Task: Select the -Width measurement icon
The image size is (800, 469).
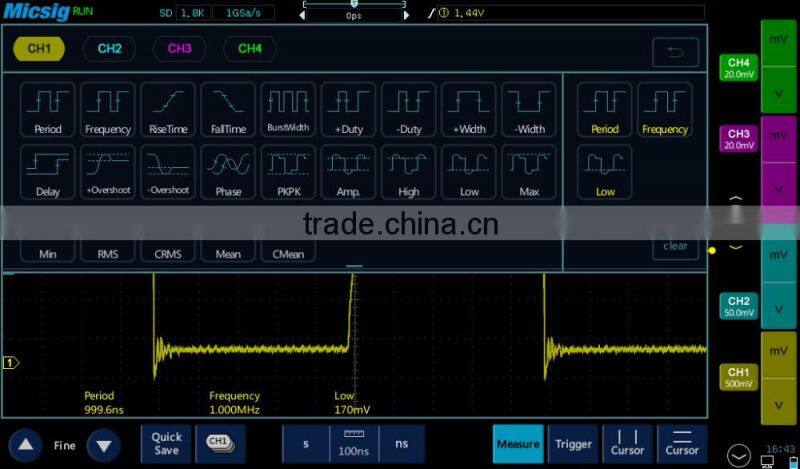Action: pos(529,110)
